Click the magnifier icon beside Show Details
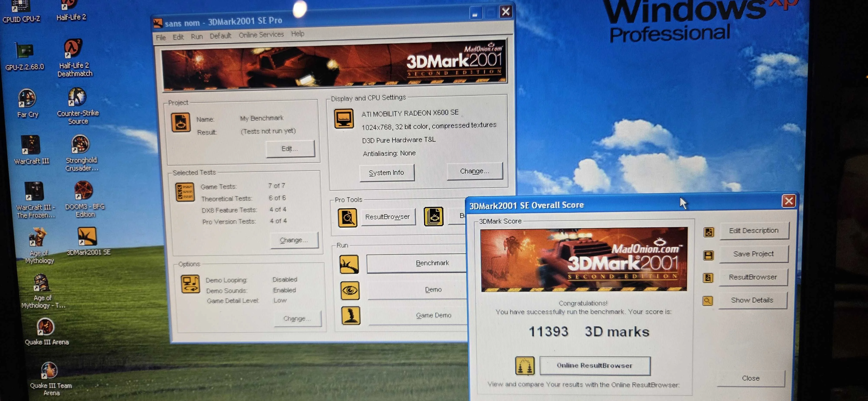This screenshot has width=868, height=401. coord(707,301)
